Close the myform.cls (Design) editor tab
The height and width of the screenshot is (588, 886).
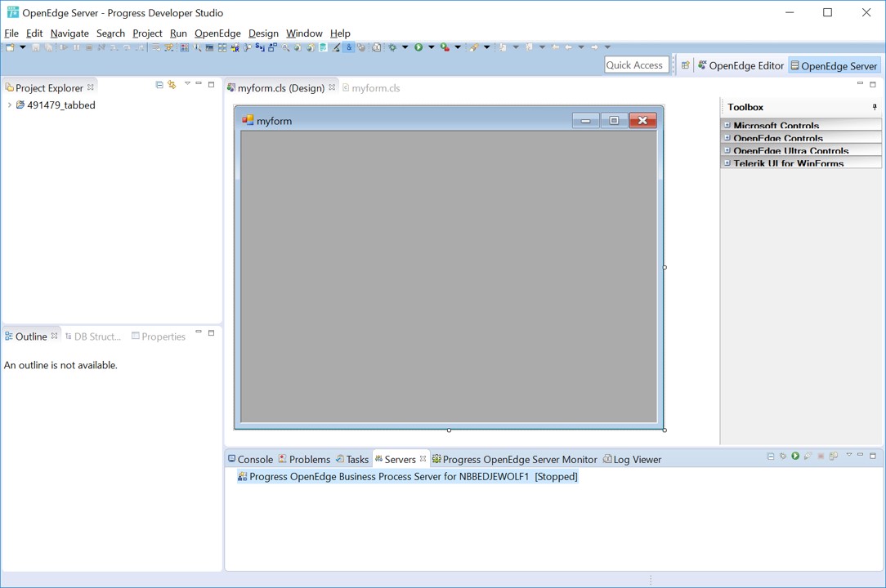coord(332,87)
